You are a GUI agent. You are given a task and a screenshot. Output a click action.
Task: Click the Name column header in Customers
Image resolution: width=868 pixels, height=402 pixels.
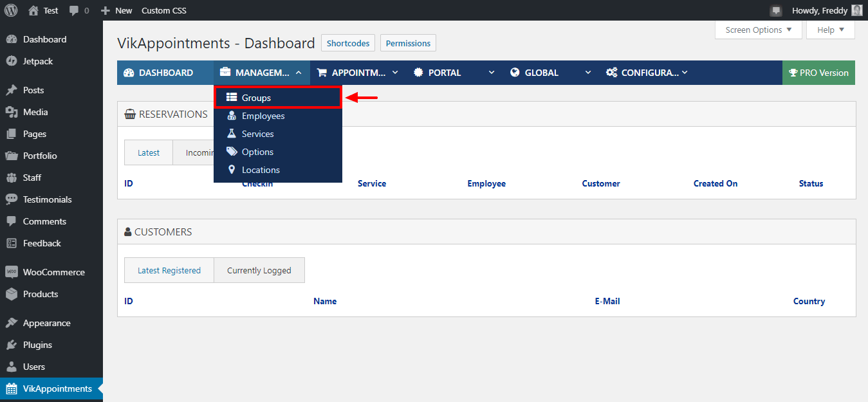325,301
